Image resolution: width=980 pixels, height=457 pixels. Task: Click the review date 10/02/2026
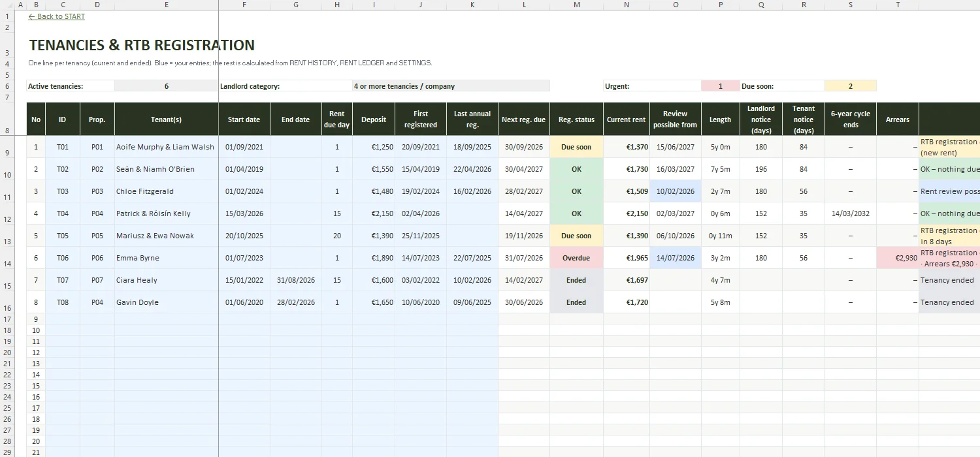pos(675,191)
